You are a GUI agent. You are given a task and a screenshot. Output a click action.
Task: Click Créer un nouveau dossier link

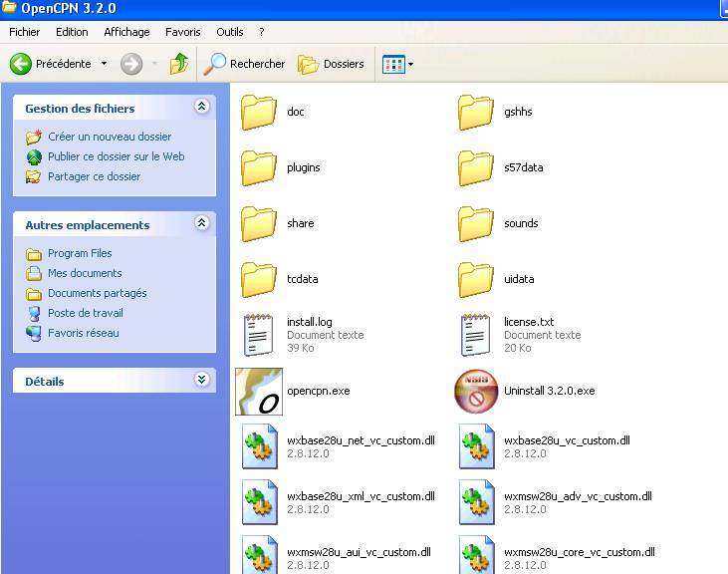(110, 137)
